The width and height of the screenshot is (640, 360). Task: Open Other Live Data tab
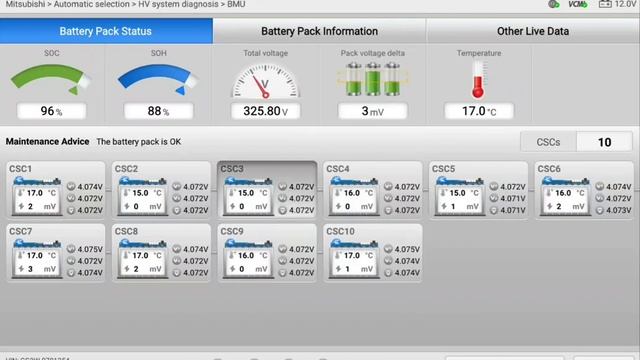click(533, 31)
